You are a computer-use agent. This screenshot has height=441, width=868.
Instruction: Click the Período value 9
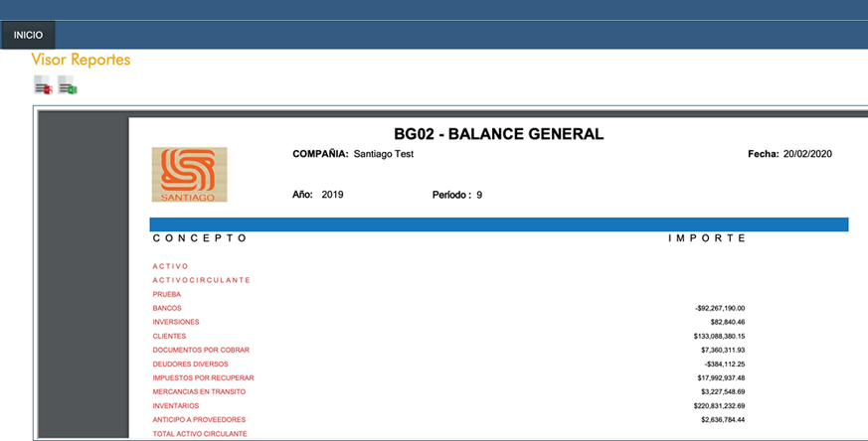479,195
